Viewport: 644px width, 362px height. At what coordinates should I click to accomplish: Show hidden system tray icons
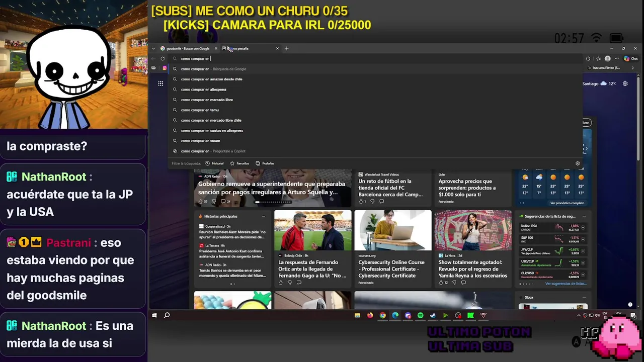(579, 315)
